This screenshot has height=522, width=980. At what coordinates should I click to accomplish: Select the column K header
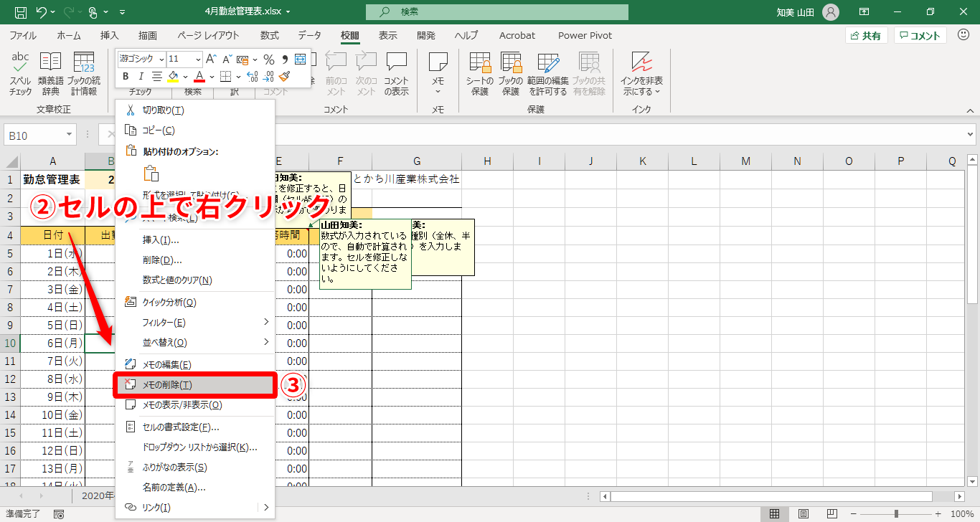point(642,161)
